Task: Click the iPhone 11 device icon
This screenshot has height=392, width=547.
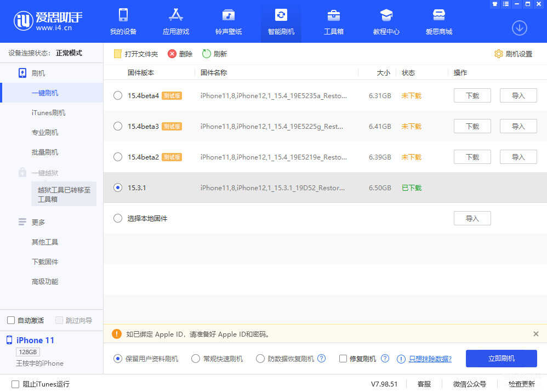Action: [x=9, y=340]
